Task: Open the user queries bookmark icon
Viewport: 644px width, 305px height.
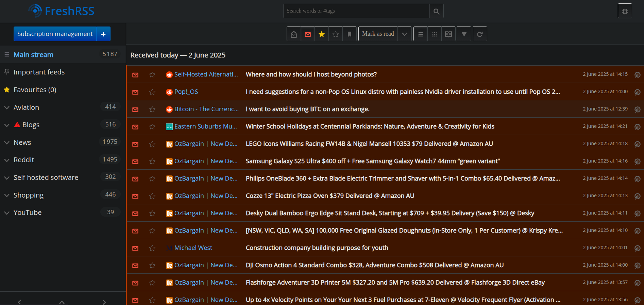Action: [x=350, y=34]
